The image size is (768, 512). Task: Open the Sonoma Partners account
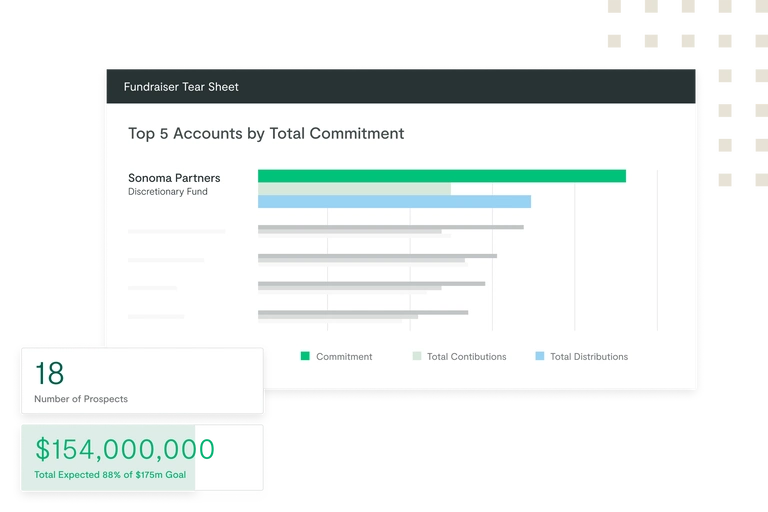[174, 178]
